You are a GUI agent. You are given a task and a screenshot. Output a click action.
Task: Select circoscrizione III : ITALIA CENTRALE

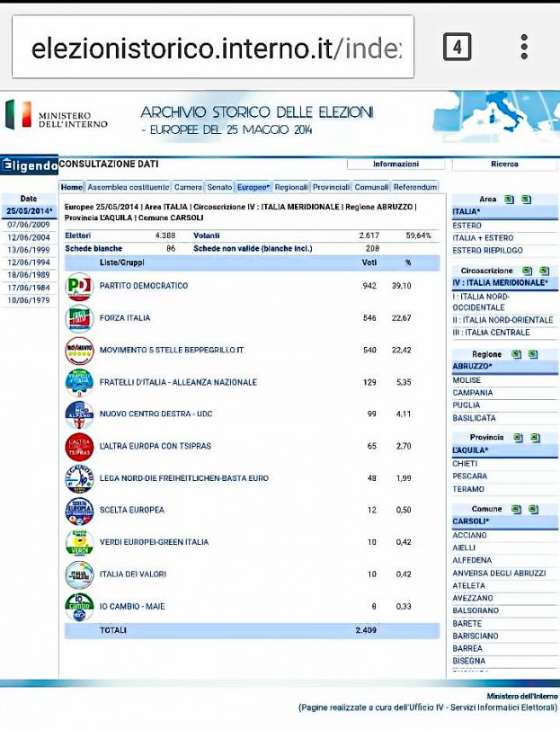(x=491, y=333)
